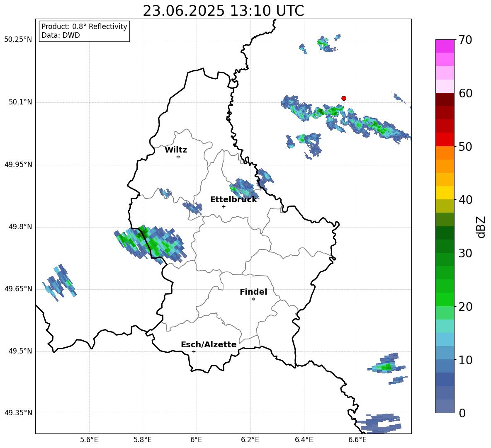Click the 'Data: DWD' label
Screen dimensions: 491x448
click(61, 35)
